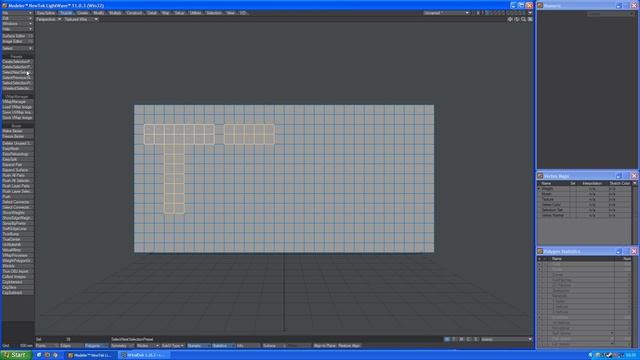640x360 pixels.
Task: Collapse the Vertex Maps panel
Action: [x=619, y=176]
